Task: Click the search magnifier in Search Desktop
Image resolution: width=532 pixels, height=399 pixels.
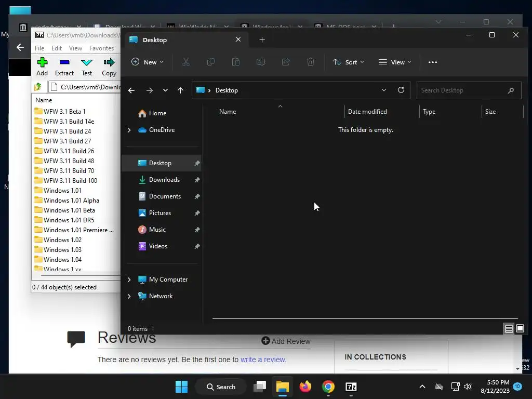Action: pos(511,90)
